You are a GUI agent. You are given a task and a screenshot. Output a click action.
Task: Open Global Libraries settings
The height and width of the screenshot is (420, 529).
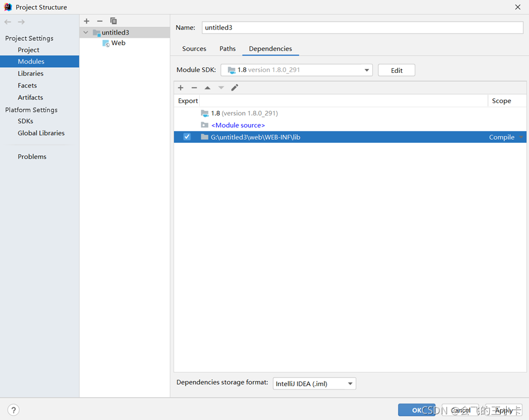coord(41,133)
